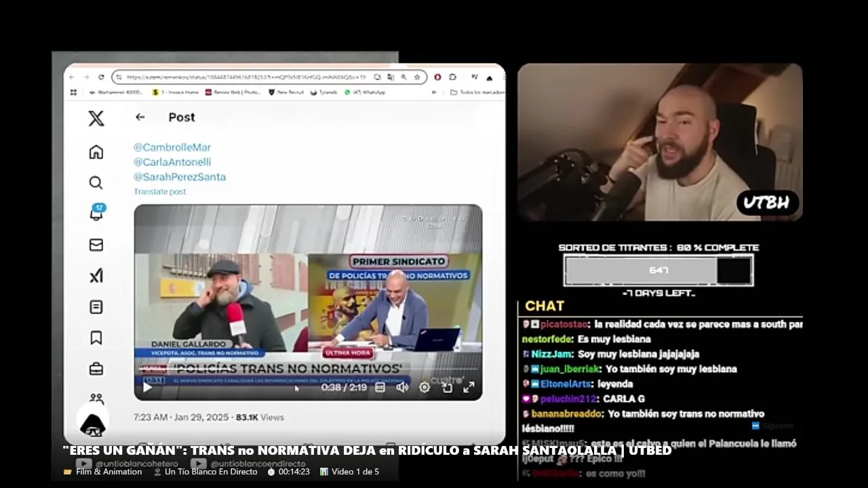Open the @CarlaAntonelli mention link
Viewport: 868px width, 488px height.
coord(172,162)
